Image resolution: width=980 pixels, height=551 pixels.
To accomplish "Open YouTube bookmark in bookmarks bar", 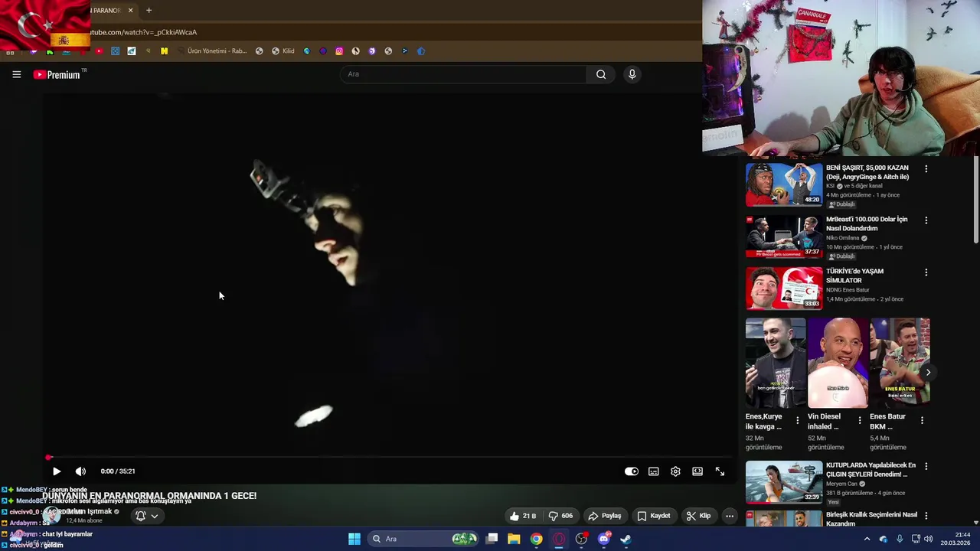I will [x=99, y=51].
